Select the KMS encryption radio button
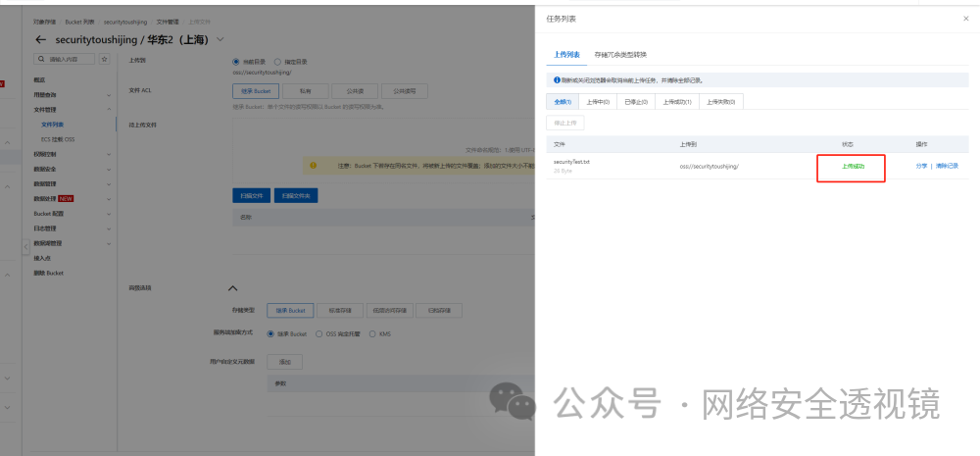The width and height of the screenshot is (980, 456). (x=372, y=334)
